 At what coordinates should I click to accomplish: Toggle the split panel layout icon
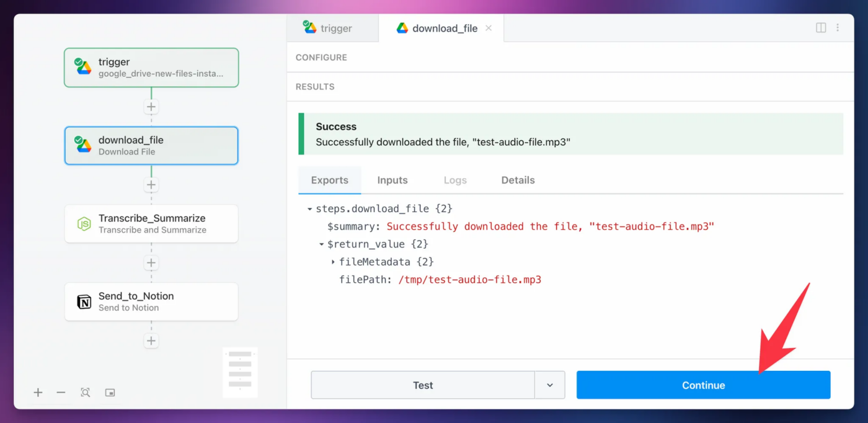click(x=821, y=28)
